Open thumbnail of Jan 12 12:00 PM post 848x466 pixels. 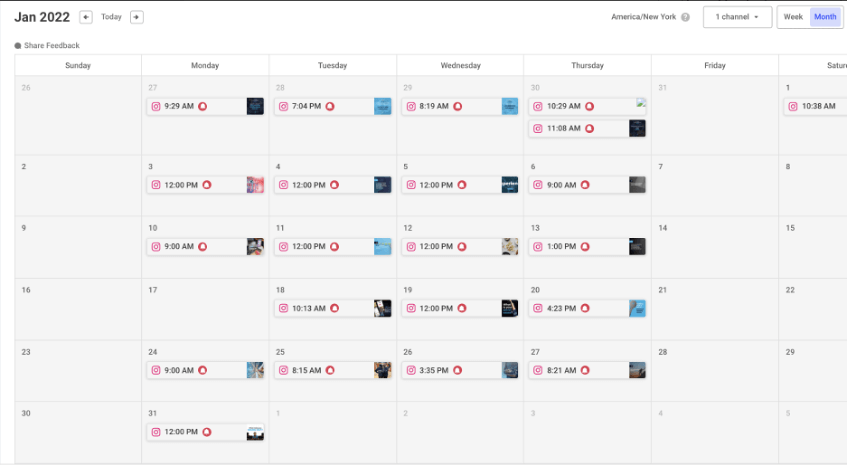point(509,247)
